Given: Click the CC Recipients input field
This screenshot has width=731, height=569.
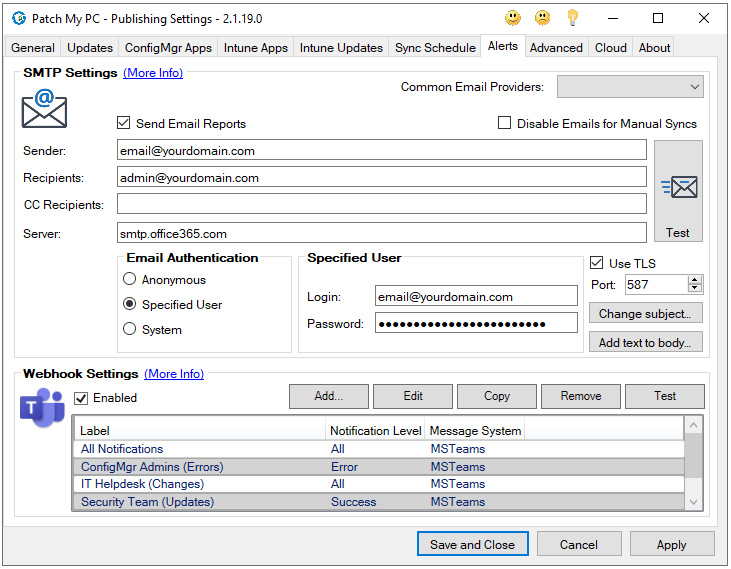Looking at the screenshot, I should tap(381, 204).
